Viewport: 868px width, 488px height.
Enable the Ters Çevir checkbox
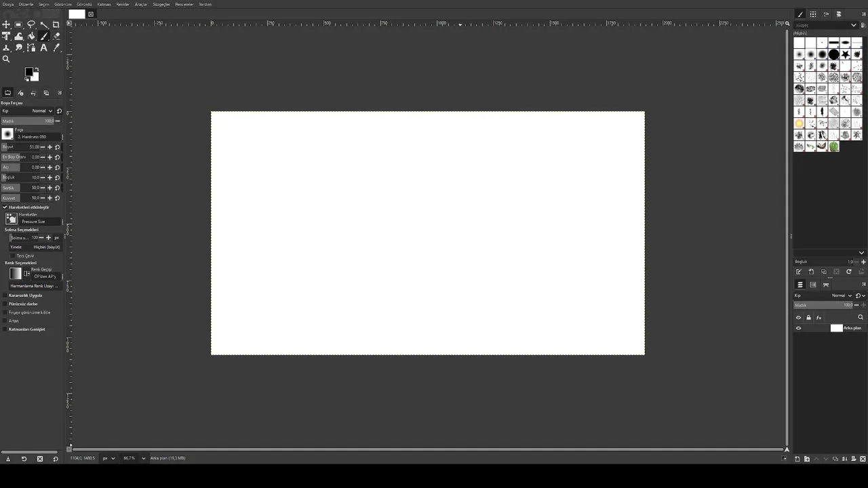tap(12, 256)
